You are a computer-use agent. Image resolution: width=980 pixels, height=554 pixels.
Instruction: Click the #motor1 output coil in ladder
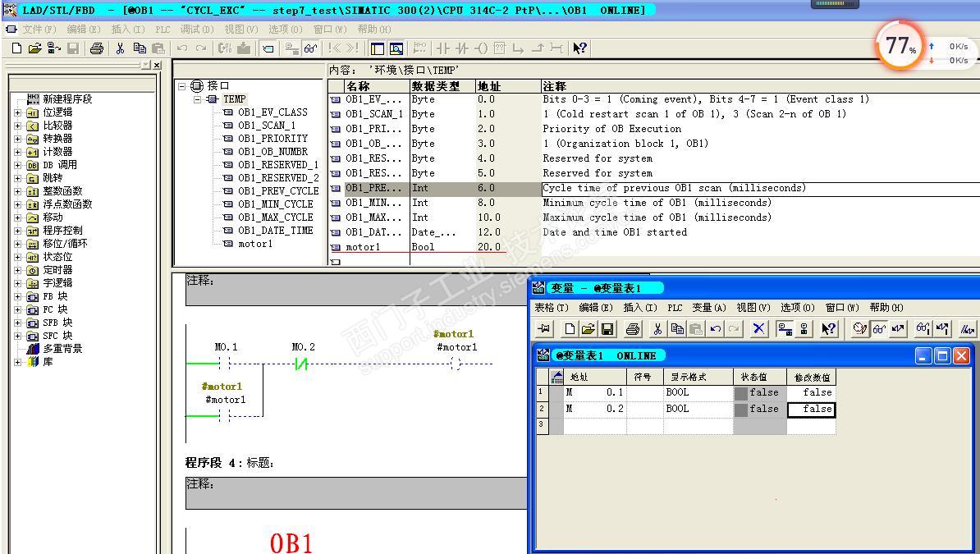[457, 364]
